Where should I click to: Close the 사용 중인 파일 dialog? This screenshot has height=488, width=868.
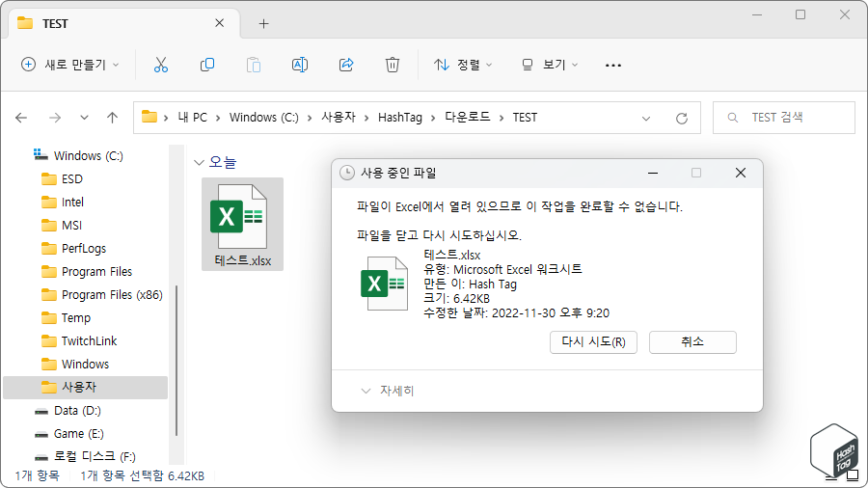click(x=740, y=174)
